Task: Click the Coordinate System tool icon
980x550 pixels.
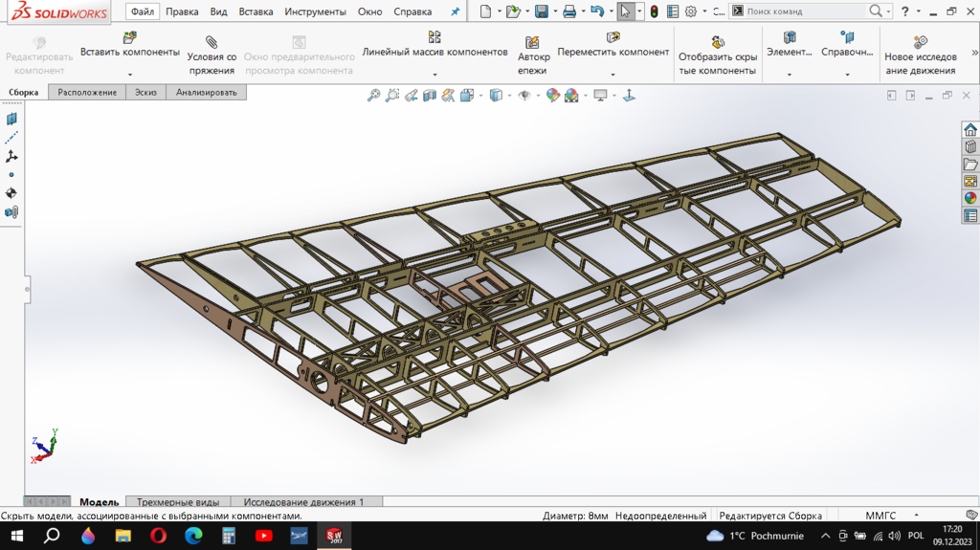Action: click(x=11, y=156)
